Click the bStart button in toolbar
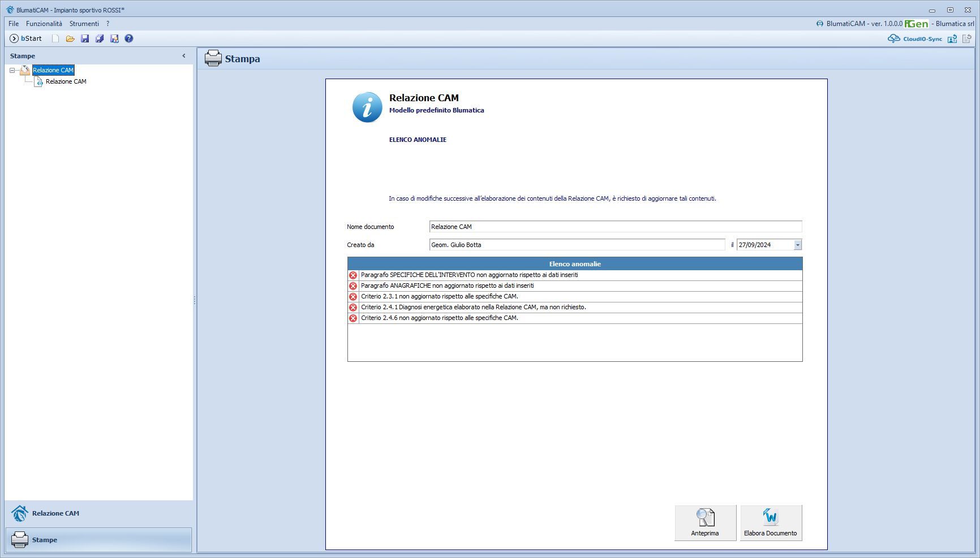 tap(26, 38)
